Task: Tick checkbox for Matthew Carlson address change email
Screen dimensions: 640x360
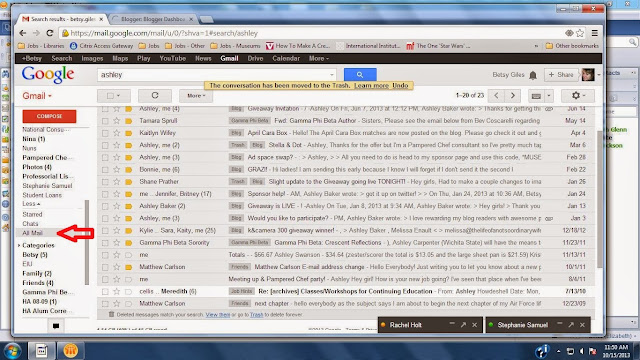Action: click(x=105, y=267)
